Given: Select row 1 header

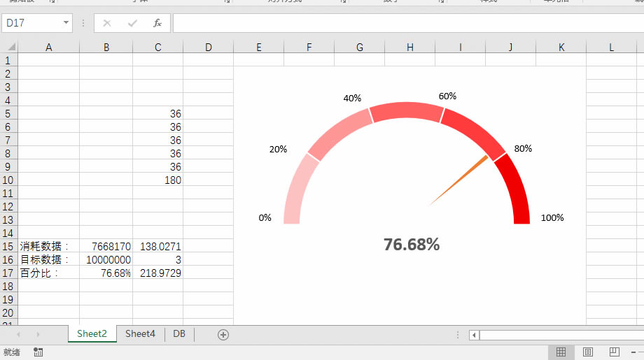Looking at the screenshot, I should (8, 61).
